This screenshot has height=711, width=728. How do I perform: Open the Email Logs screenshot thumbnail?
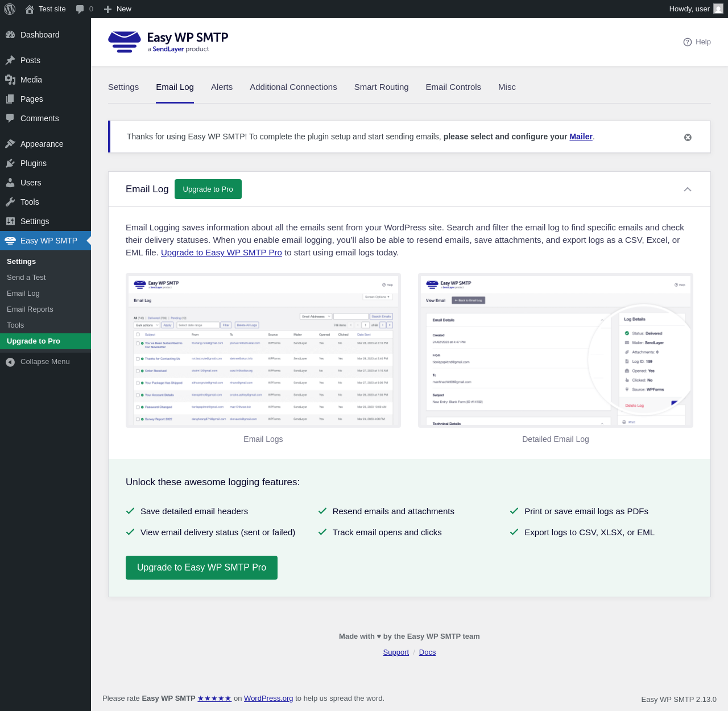click(263, 350)
